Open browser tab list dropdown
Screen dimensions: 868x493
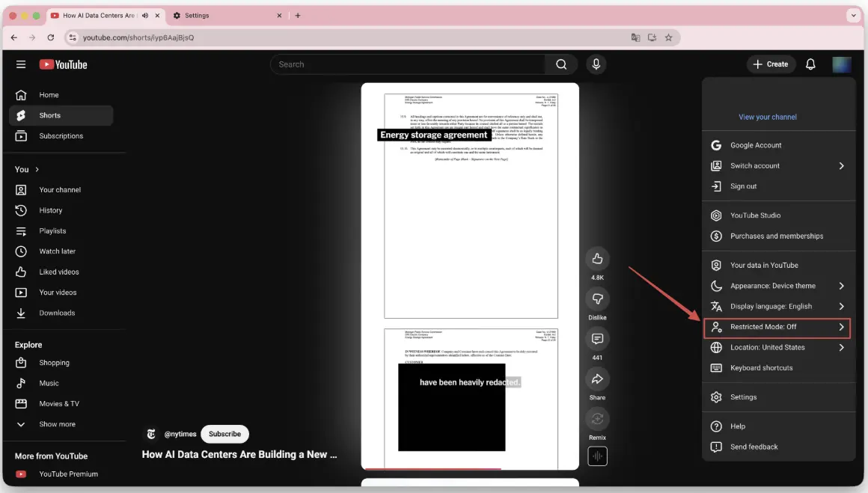click(x=853, y=16)
